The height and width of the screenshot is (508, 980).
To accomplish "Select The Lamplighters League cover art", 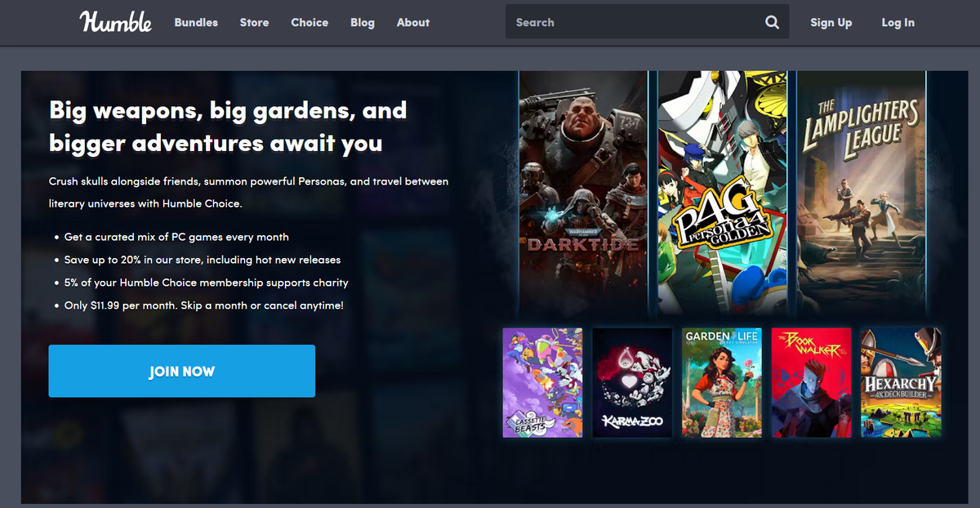I will [862, 192].
